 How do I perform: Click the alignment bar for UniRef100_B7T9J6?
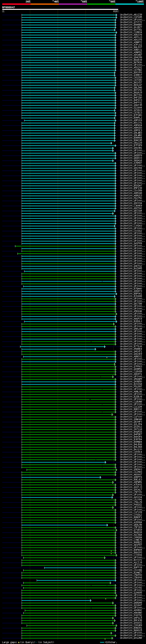63,347
